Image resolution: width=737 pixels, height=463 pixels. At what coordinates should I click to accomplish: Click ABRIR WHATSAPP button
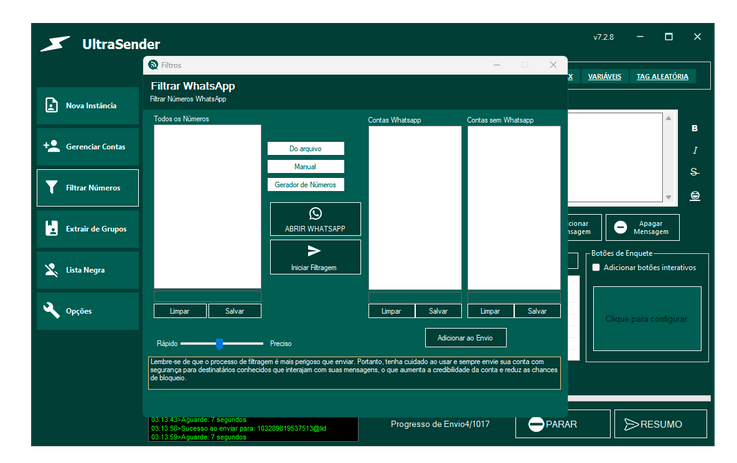tap(315, 219)
